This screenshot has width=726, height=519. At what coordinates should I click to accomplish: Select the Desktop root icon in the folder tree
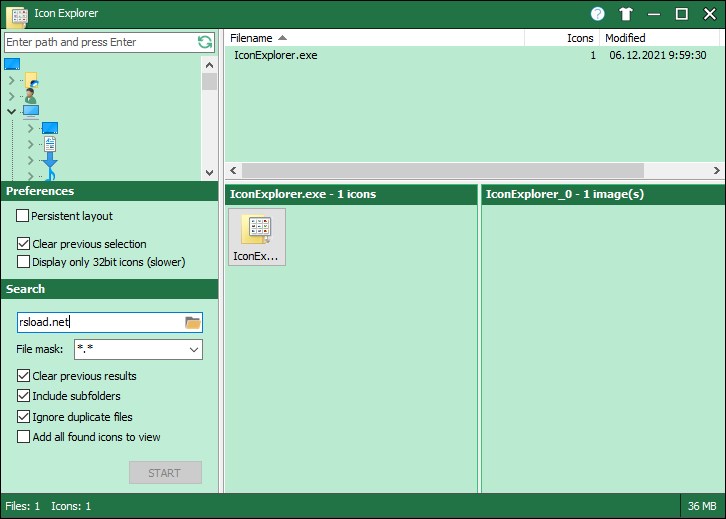(x=12, y=64)
